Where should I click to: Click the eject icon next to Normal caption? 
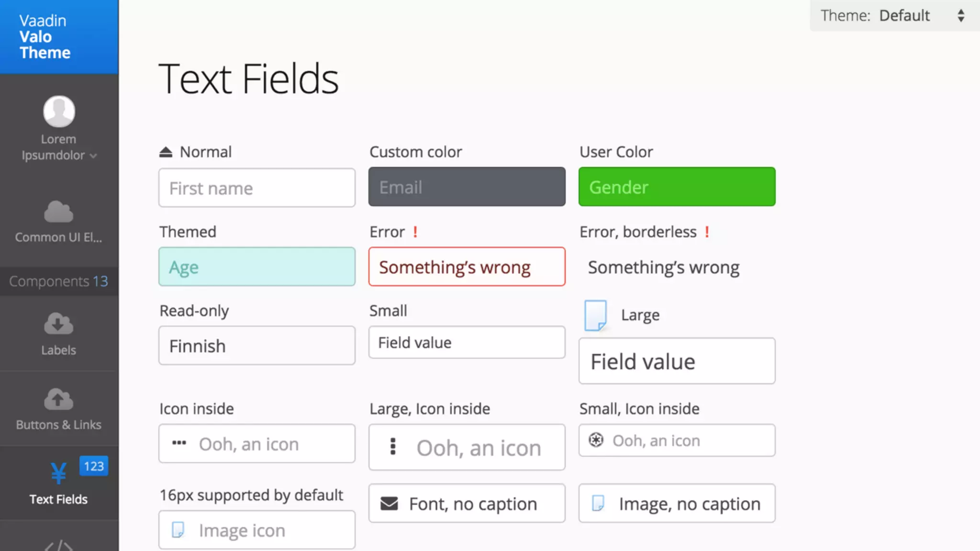[166, 152]
